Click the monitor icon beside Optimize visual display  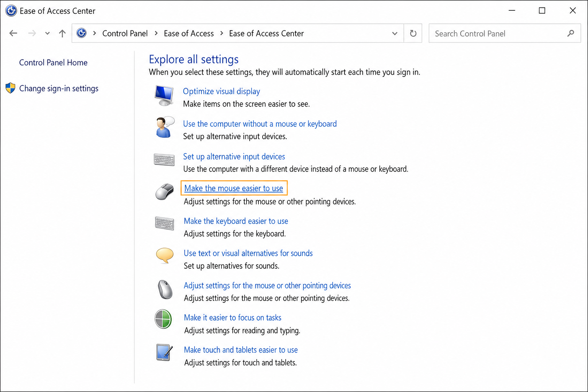pos(164,96)
